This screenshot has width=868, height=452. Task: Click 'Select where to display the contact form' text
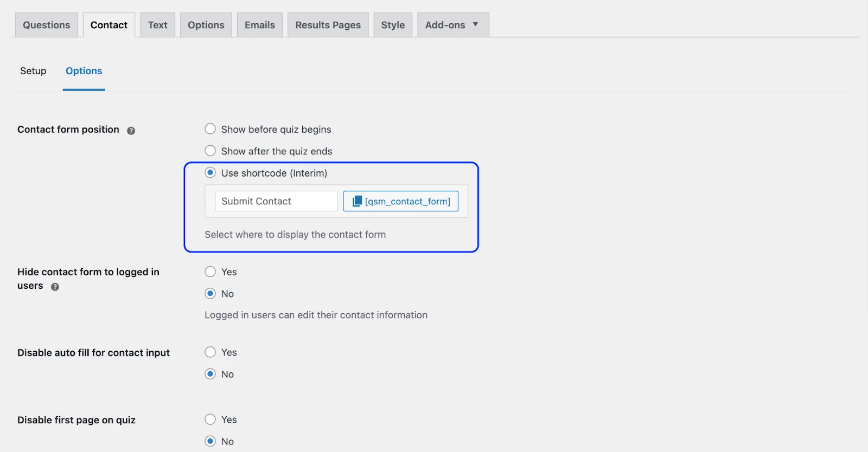tap(295, 235)
